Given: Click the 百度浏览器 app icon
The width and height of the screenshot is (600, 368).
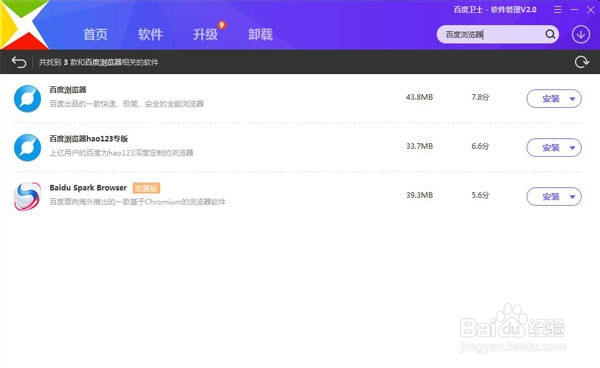Looking at the screenshot, I should [28, 98].
